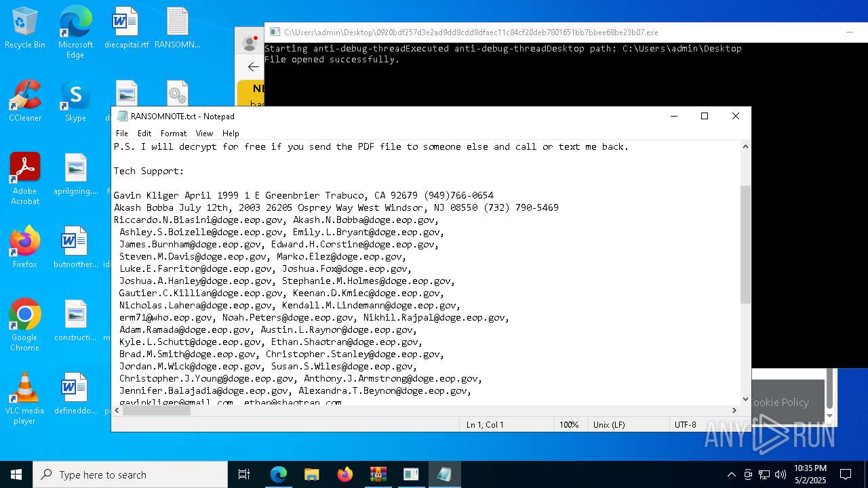Launch Firefox from desktop shortcut

(25, 247)
